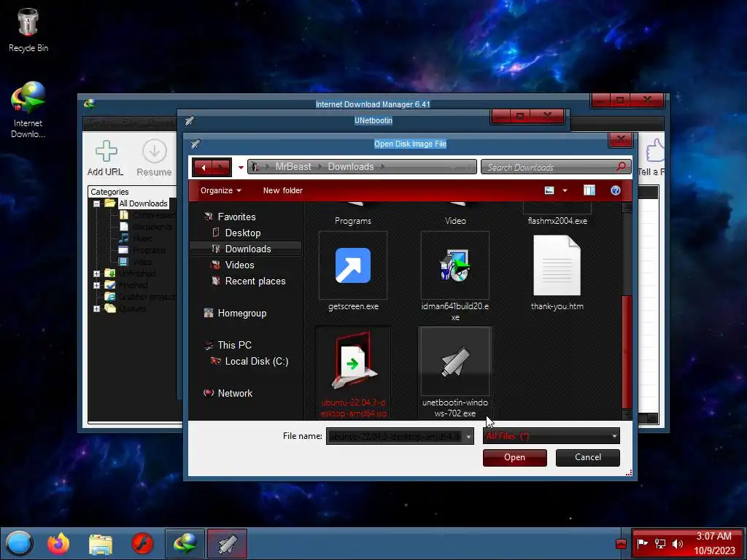Select the getscreen.exe file icon
Viewport: 747px width, 560px height.
[x=353, y=265]
